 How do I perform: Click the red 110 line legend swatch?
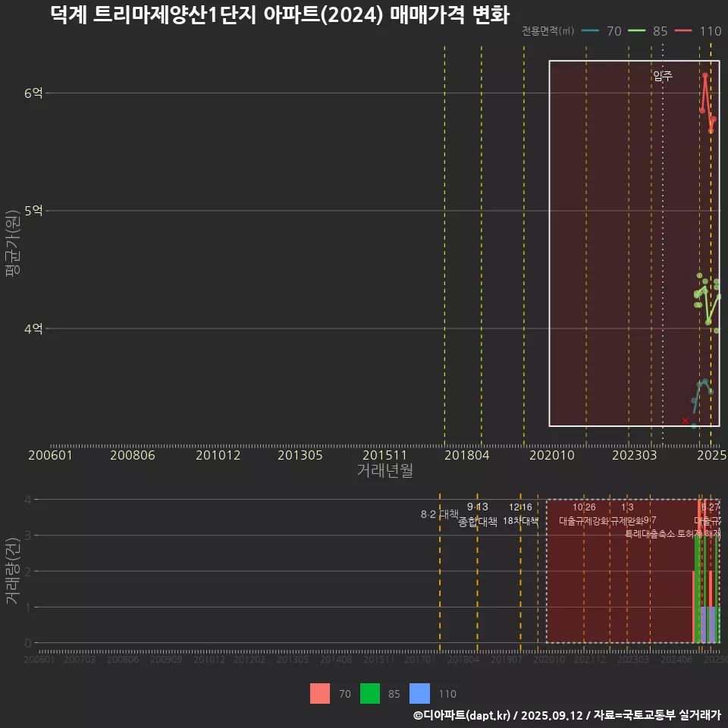[683, 31]
